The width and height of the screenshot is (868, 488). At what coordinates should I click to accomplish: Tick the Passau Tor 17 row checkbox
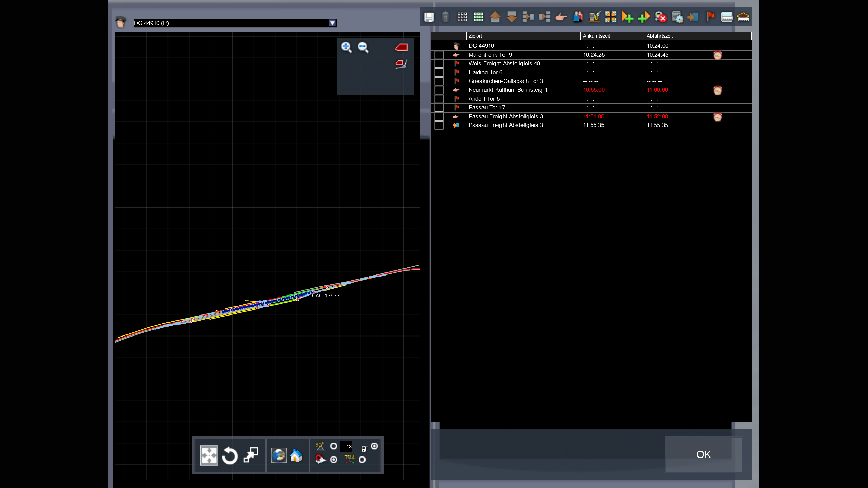point(439,108)
